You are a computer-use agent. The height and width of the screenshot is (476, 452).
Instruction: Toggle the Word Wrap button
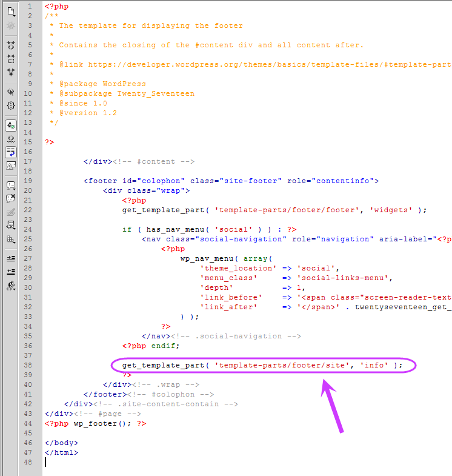pos(11,152)
